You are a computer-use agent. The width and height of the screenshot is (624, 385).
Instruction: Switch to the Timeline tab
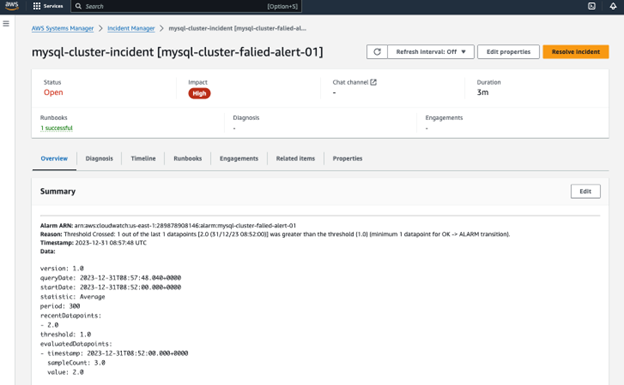pyautogui.click(x=143, y=158)
